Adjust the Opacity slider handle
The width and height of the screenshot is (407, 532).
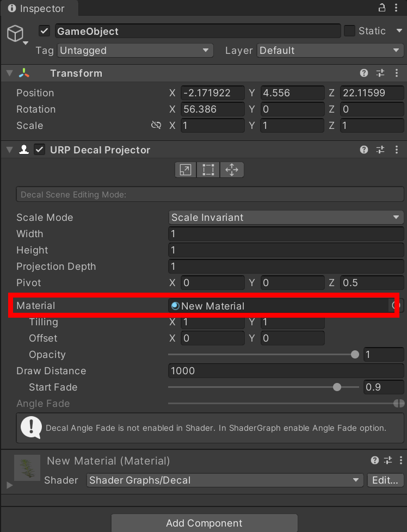tap(355, 355)
